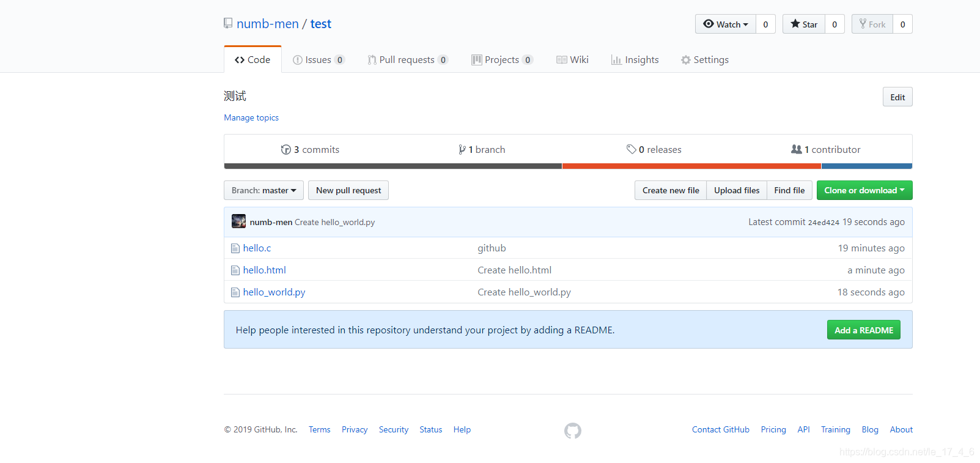Click the language breakdown color bar
This screenshot has width=980, height=463.
pos(568,166)
